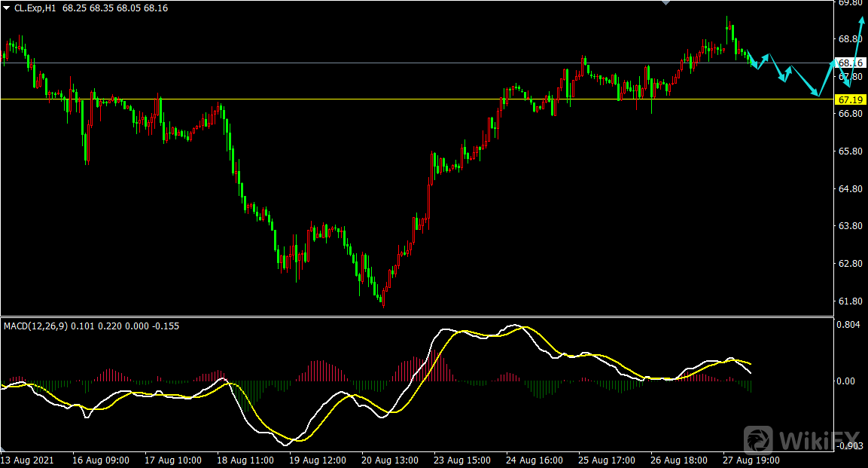Screen dimensions: 868x468
Task: Click the triangle arrow beside CL.Exp,H1
Action: tap(7, 8)
